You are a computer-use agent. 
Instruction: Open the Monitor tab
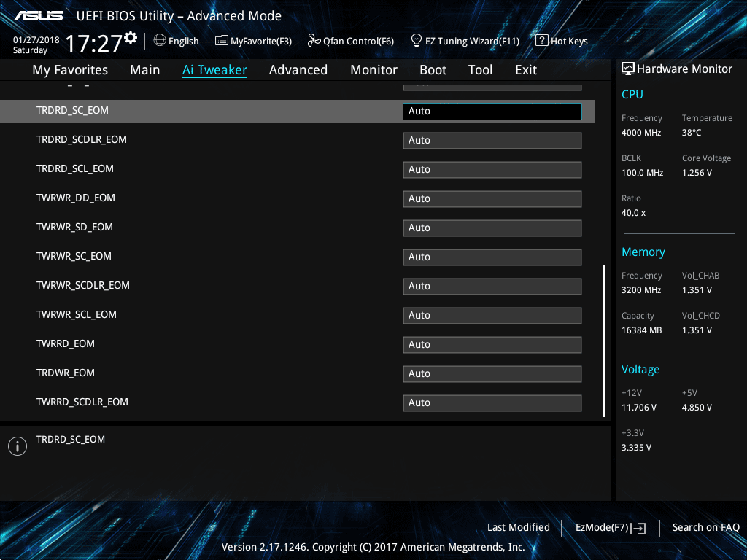pyautogui.click(x=374, y=70)
